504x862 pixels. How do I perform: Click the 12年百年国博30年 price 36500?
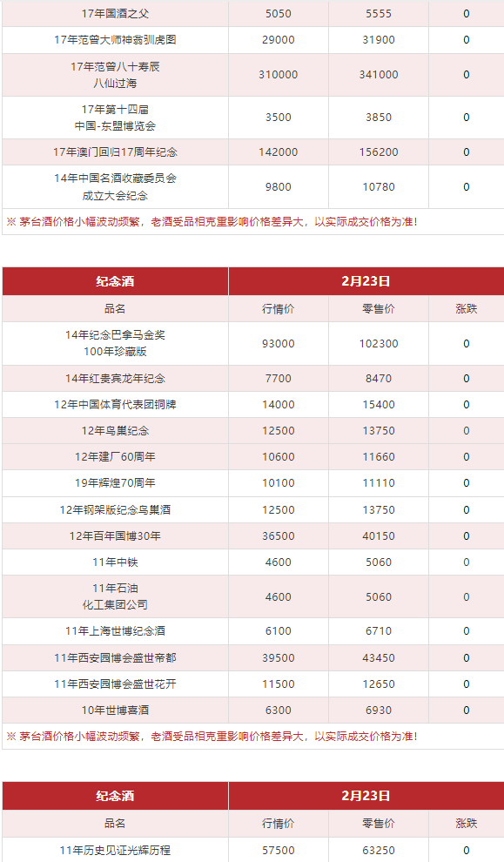point(278,536)
